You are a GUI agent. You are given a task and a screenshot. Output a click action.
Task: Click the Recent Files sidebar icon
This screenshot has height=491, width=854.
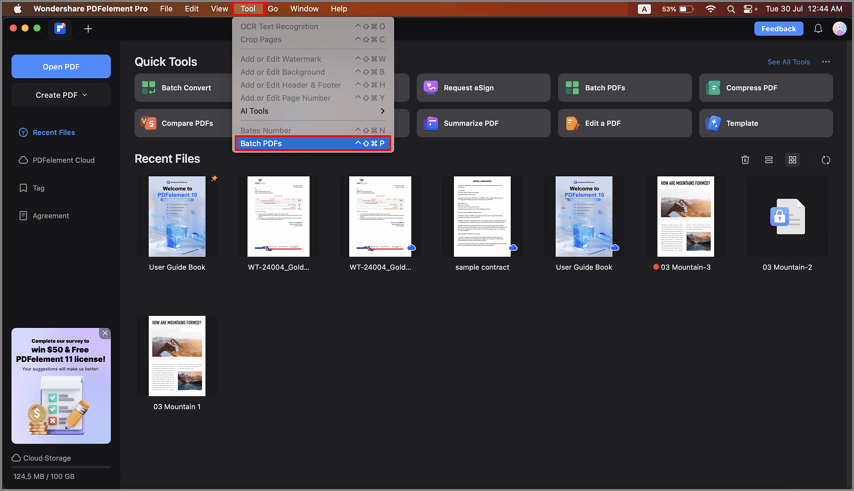pyautogui.click(x=23, y=132)
